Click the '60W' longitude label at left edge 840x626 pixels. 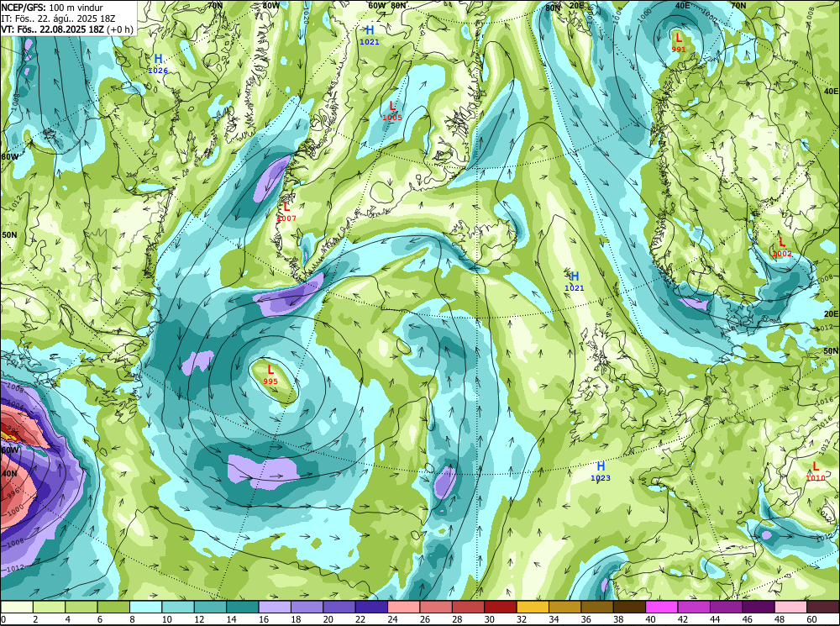(x=9, y=450)
